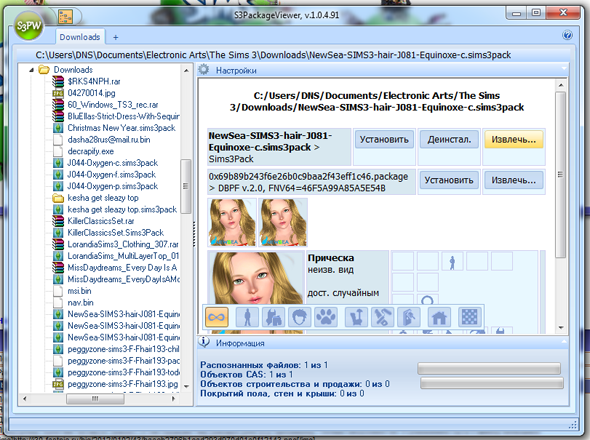This screenshot has height=440, width=590.
Task: Collapse the Настройки panel arrow
Action: (564, 69)
